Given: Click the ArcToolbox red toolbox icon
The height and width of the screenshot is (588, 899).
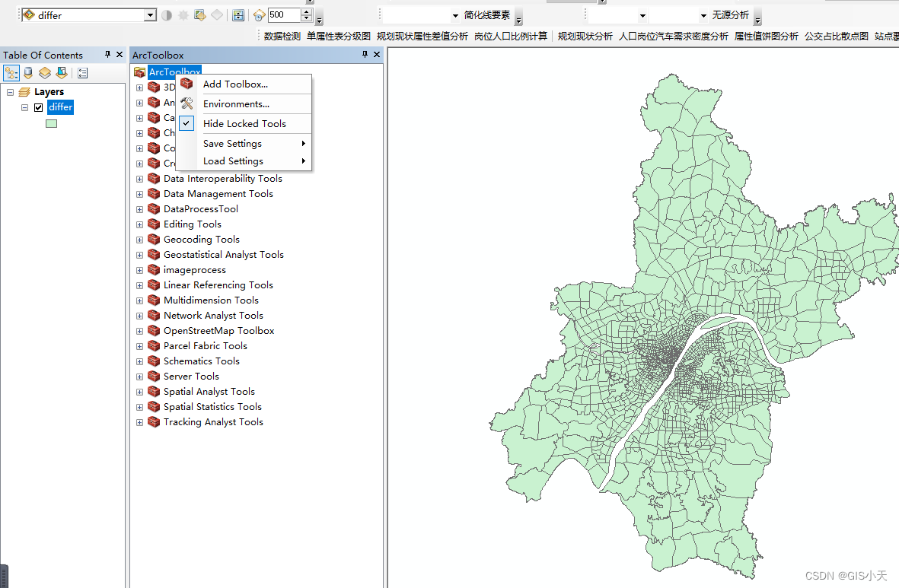Looking at the screenshot, I should (x=140, y=72).
